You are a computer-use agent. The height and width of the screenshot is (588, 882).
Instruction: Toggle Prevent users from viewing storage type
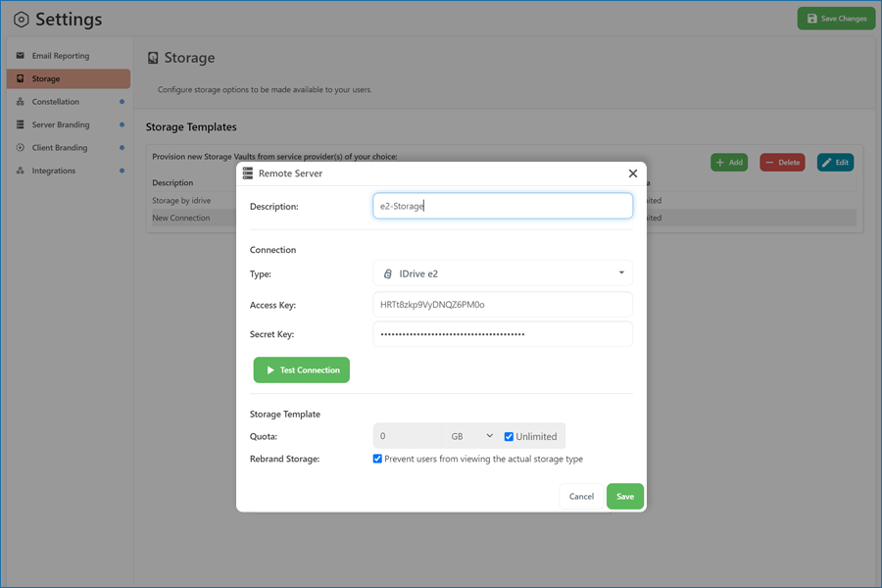tap(377, 459)
